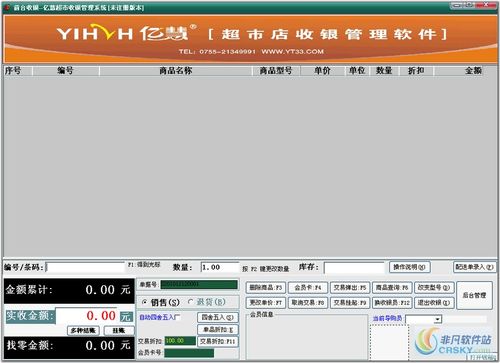The image size is (500, 363).
Task: Open 后台管理 back-office management
Action: [474, 295]
